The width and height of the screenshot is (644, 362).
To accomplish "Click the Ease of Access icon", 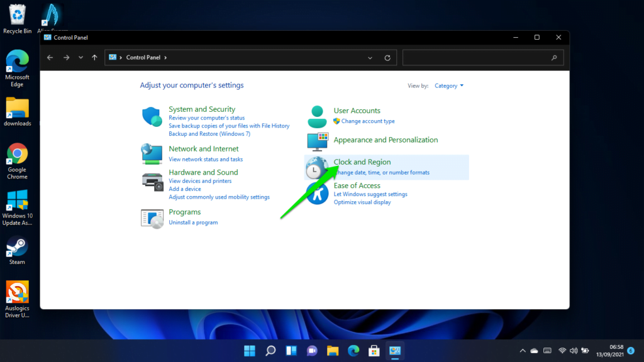I will pyautogui.click(x=317, y=192).
